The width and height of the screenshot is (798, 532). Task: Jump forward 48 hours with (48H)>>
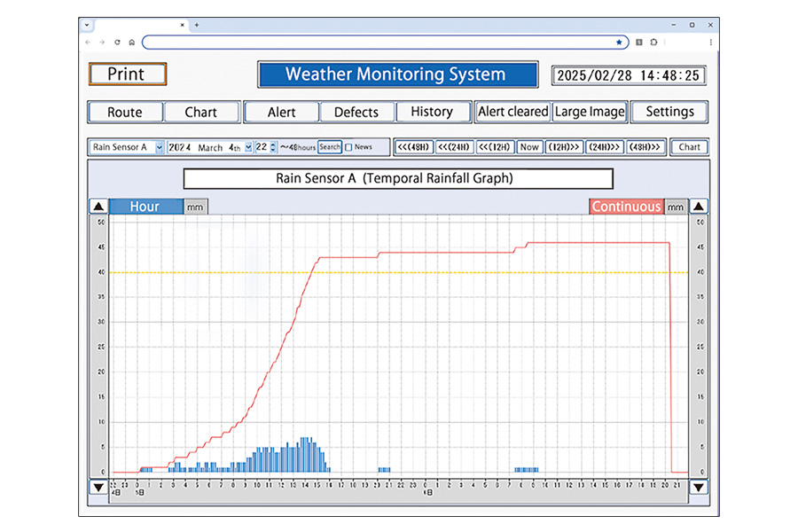[645, 147]
